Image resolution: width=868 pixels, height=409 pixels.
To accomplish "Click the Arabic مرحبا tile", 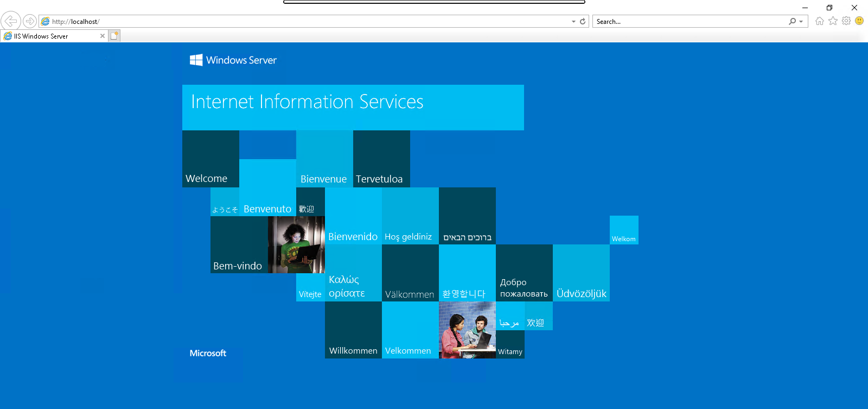I will click(510, 316).
